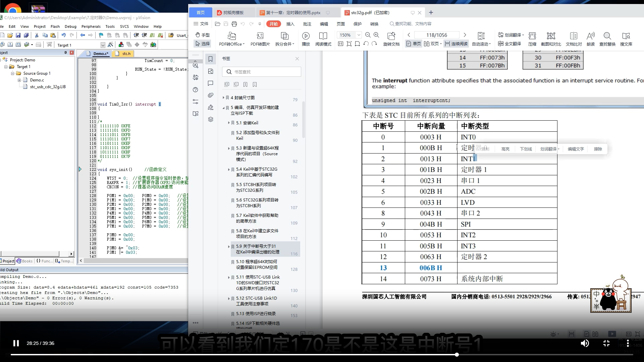Click Cut scissors icon in µVision
Screen dimensions: 644x362
(x=37, y=35)
